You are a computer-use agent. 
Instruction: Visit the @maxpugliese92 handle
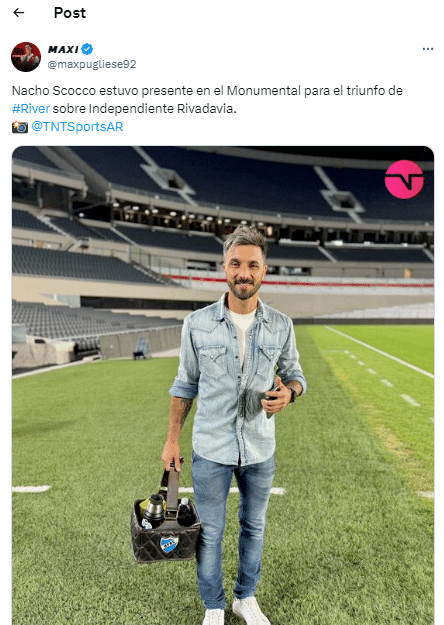point(92,64)
